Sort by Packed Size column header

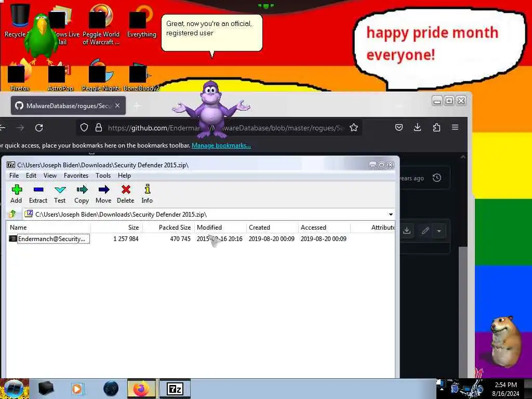[x=169, y=228]
